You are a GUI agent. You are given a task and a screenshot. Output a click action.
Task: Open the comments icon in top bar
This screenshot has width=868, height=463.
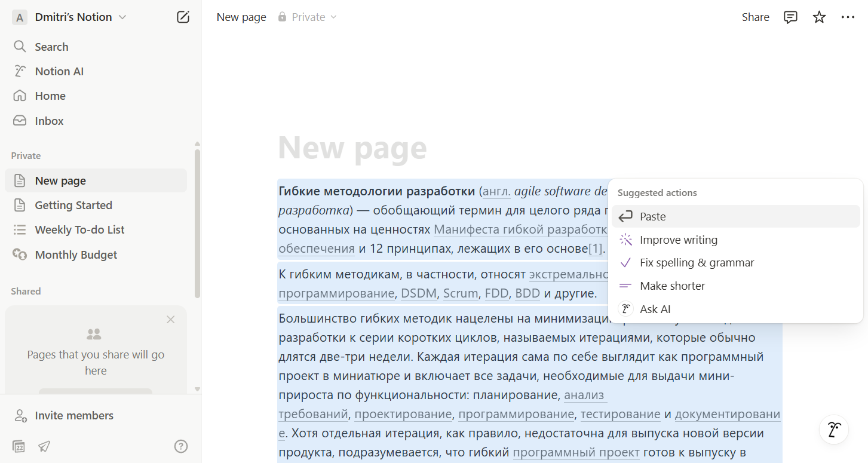point(790,17)
